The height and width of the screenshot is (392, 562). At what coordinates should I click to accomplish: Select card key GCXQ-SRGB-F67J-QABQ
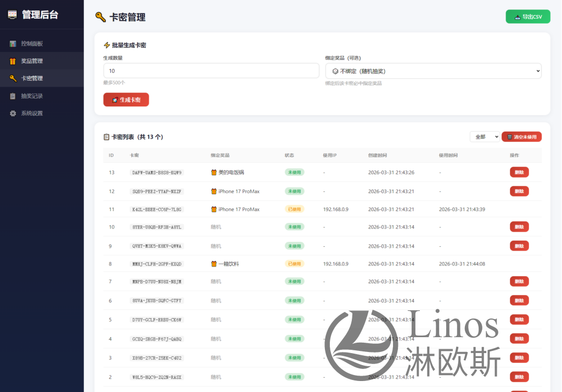(156, 339)
